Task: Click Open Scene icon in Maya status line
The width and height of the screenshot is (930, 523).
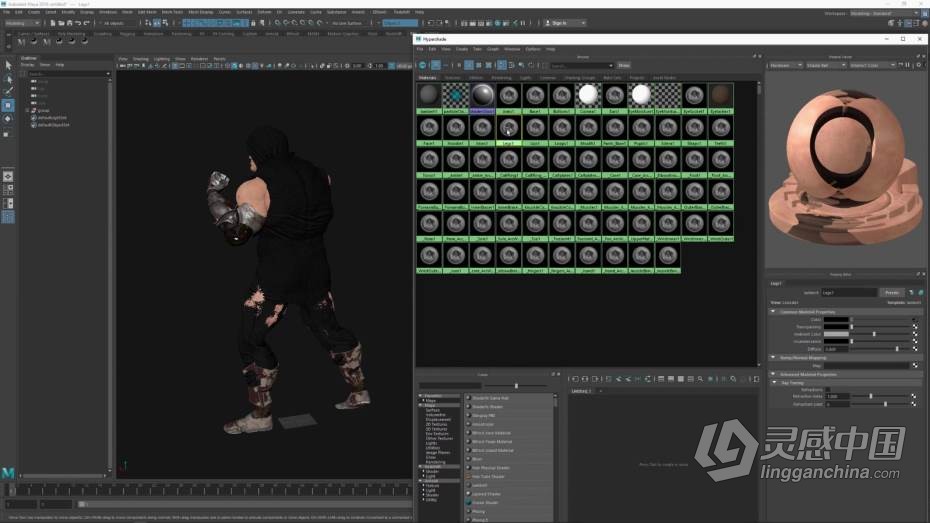Action: pos(61,23)
